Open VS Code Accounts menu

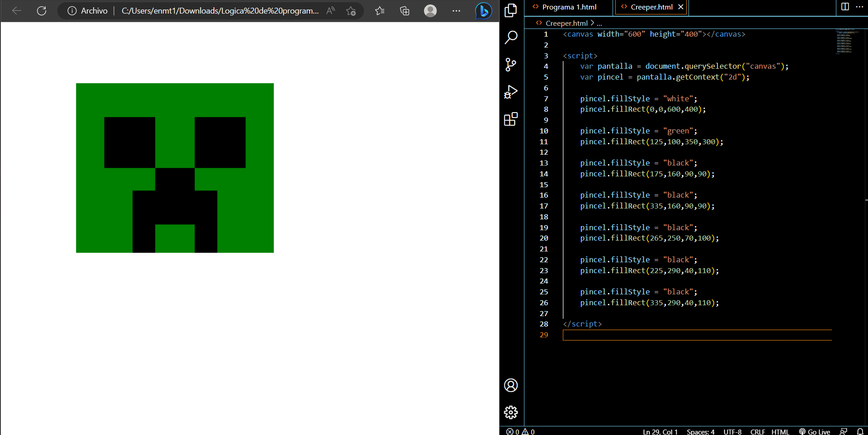(511, 385)
